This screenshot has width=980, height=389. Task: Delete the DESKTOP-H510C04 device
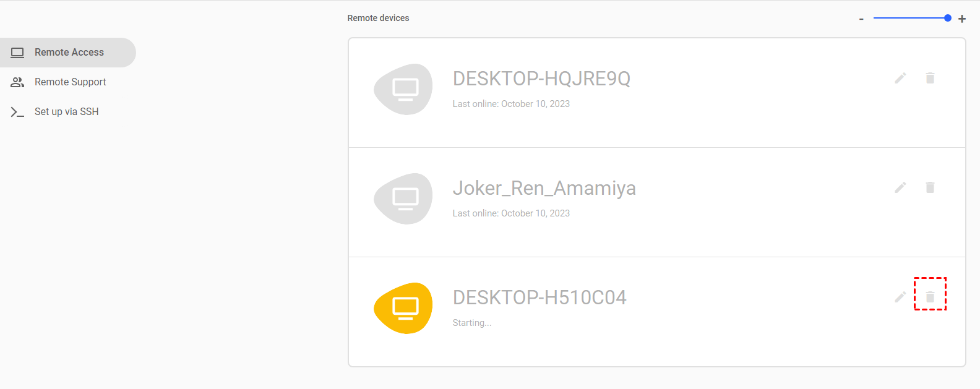coord(930,297)
